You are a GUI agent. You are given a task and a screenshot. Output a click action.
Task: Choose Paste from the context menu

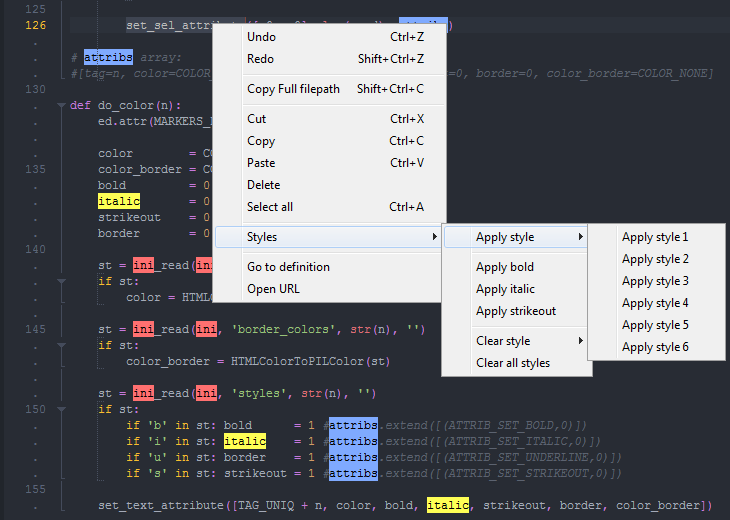tap(261, 163)
